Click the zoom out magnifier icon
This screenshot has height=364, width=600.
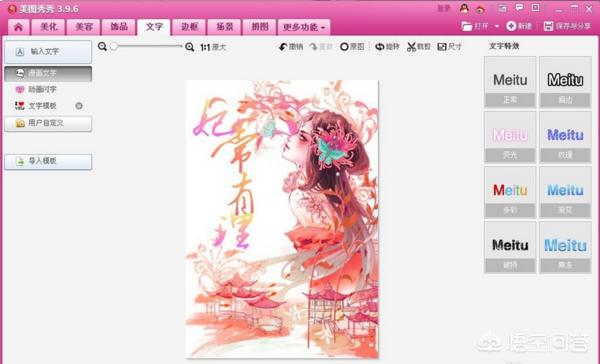(102, 47)
